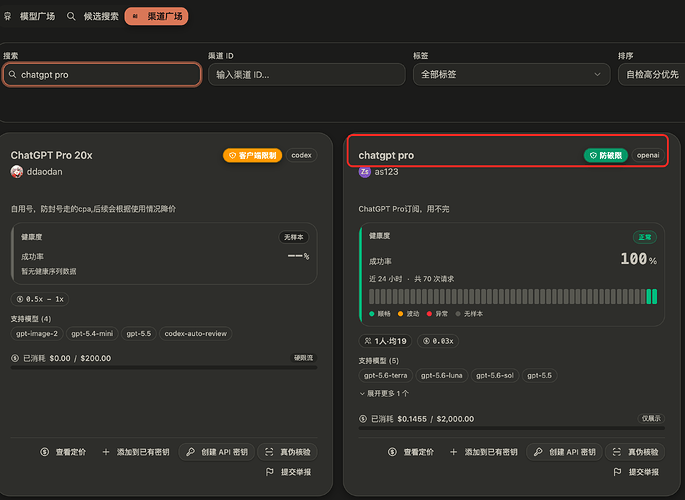Click the green 防破限 badge
685x500 pixels.
[606, 155]
